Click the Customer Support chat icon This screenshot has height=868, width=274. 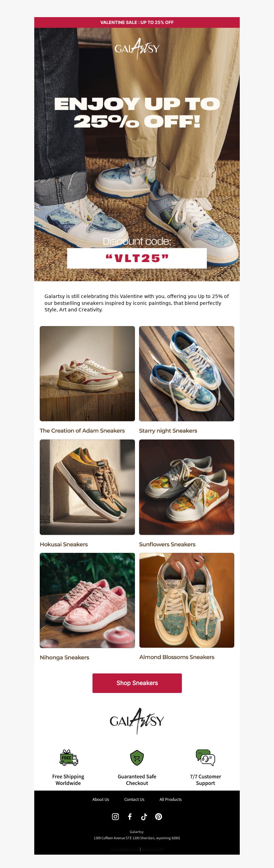coord(206,757)
